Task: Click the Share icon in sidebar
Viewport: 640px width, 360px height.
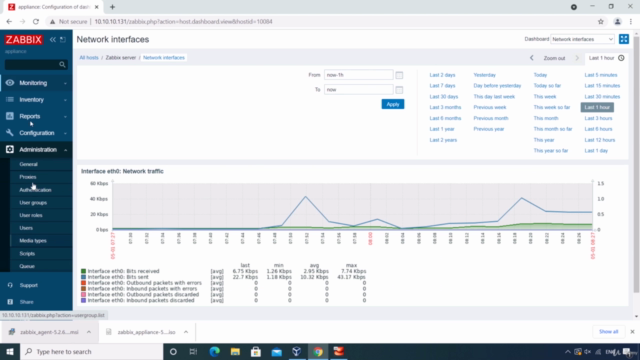Action: 10,302
